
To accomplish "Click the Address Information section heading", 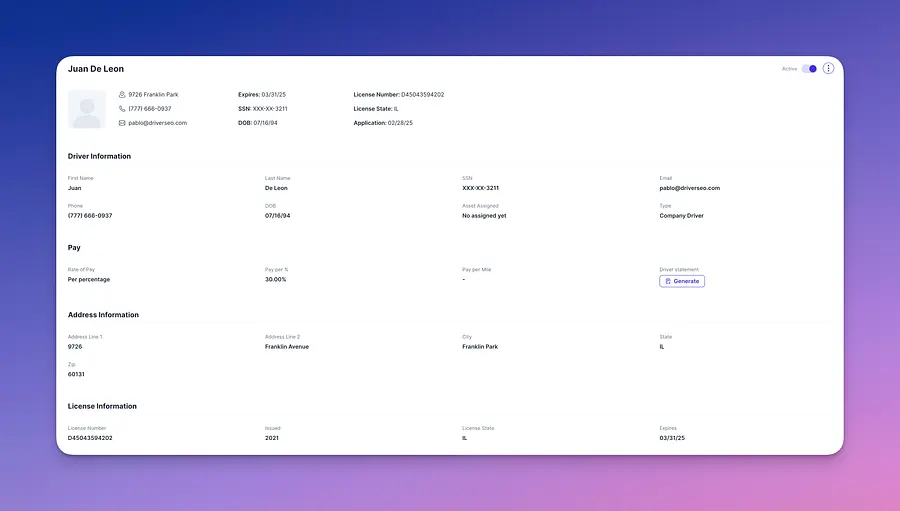I will pyautogui.click(x=103, y=315).
